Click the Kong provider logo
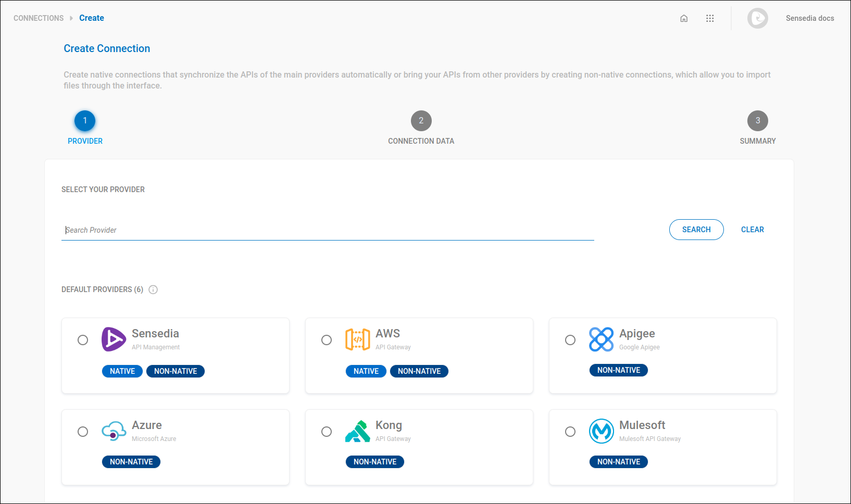851x504 pixels. 358,431
